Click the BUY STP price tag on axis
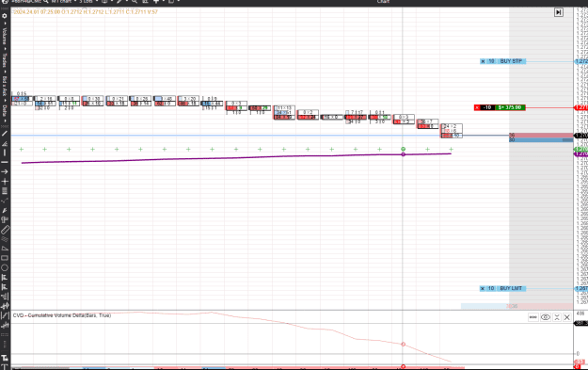This screenshot has height=370, width=588. pyautogui.click(x=581, y=61)
